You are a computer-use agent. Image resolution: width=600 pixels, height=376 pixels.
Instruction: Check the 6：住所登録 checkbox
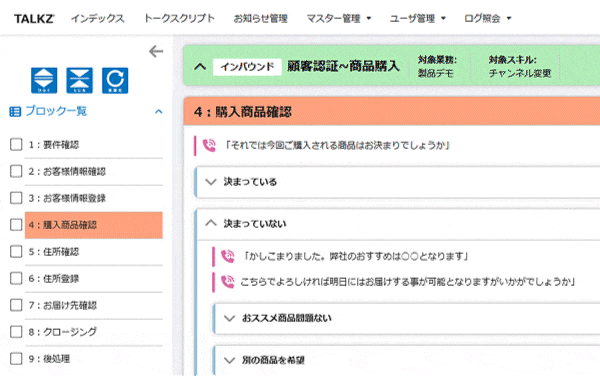point(16,278)
